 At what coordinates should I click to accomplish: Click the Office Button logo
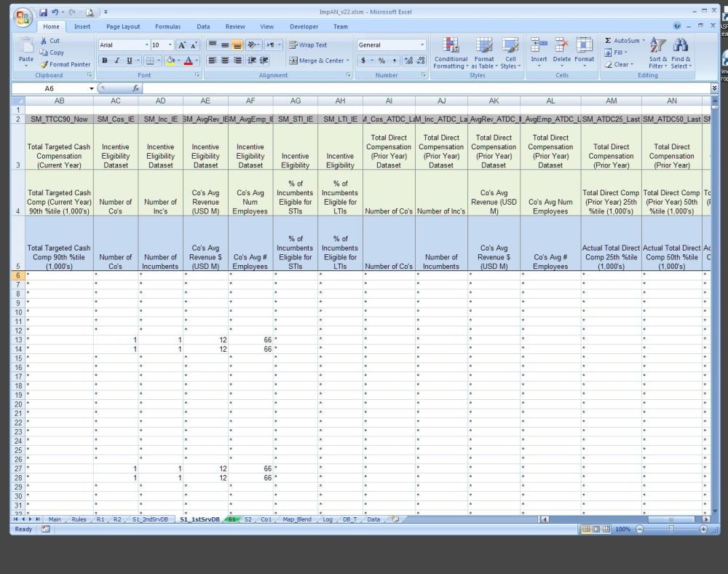(x=23, y=17)
